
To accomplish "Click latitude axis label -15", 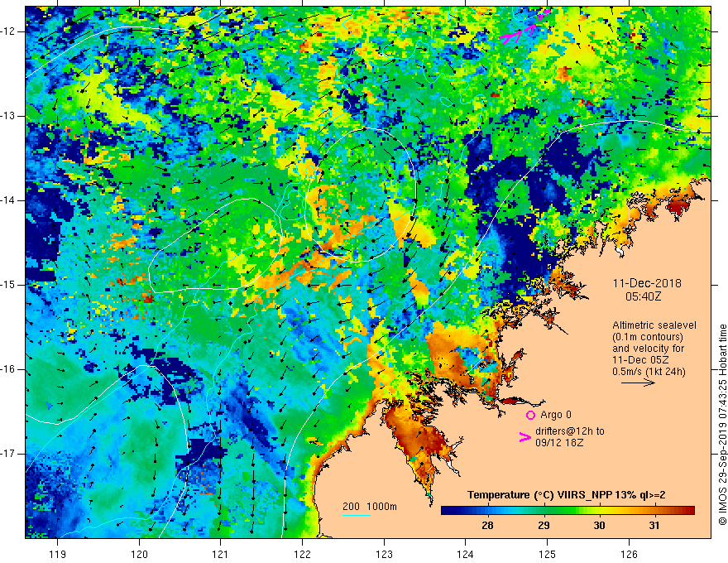I will point(8,284).
